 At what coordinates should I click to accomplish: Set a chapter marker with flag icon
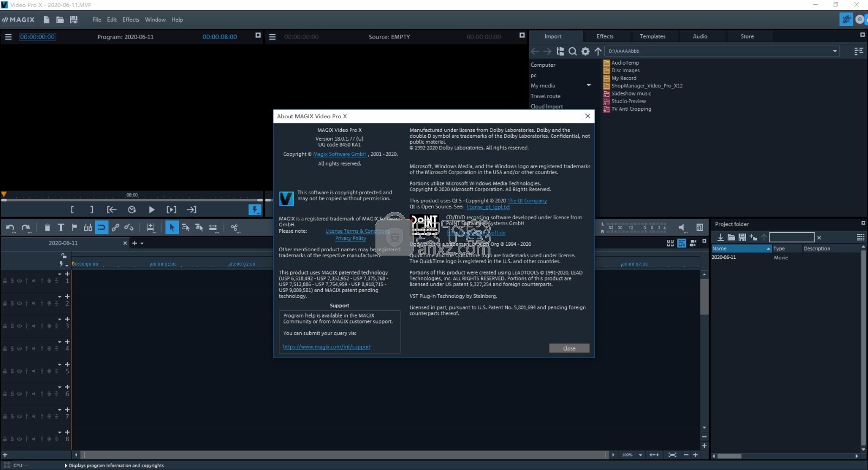coord(74,227)
